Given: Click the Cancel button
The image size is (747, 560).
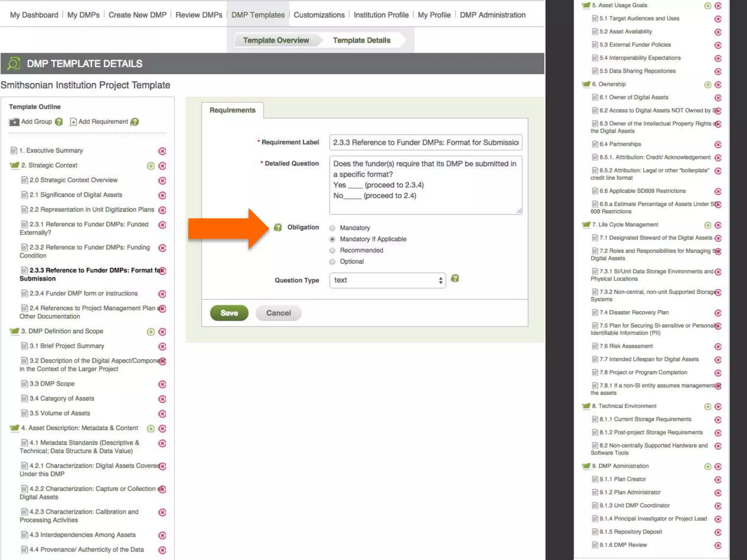Looking at the screenshot, I should pos(278,313).
